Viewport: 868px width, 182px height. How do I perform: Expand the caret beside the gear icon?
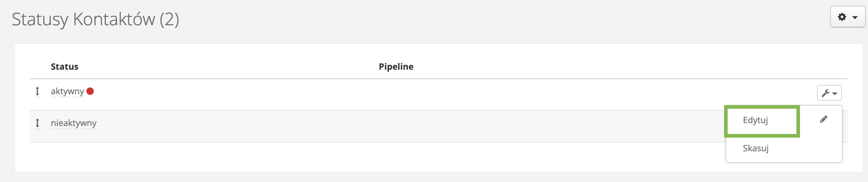855,17
